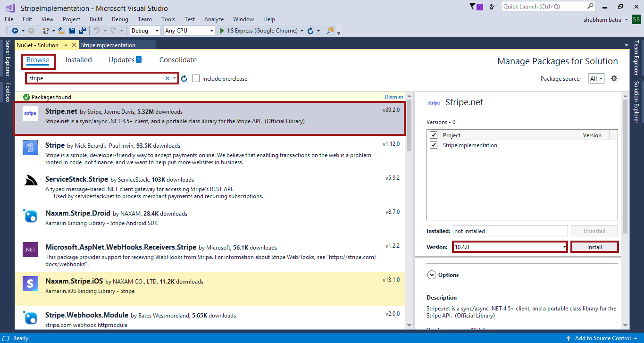The height and width of the screenshot is (343, 644).
Task: Uncheck the StripeImplementation project checkbox
Action: pos(434,145)
